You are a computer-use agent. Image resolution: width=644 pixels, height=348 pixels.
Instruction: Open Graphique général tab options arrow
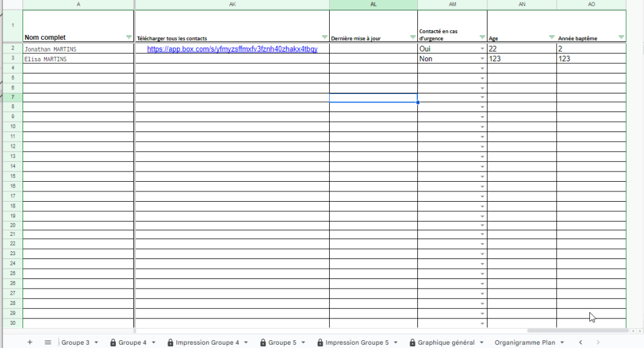[481, 342]
